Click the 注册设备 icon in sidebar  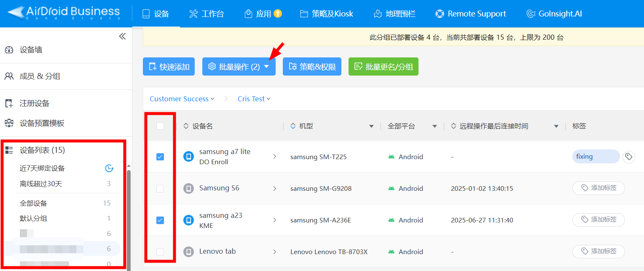tap(9, 103)
